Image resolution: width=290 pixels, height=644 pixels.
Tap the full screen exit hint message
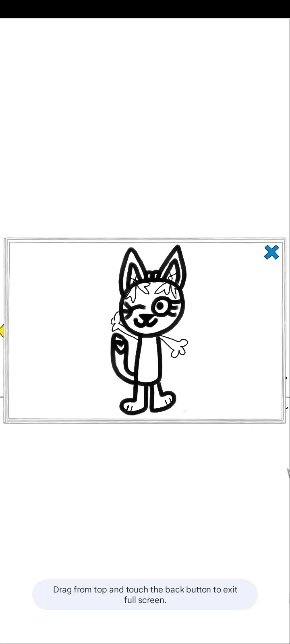tap(145, 594)
